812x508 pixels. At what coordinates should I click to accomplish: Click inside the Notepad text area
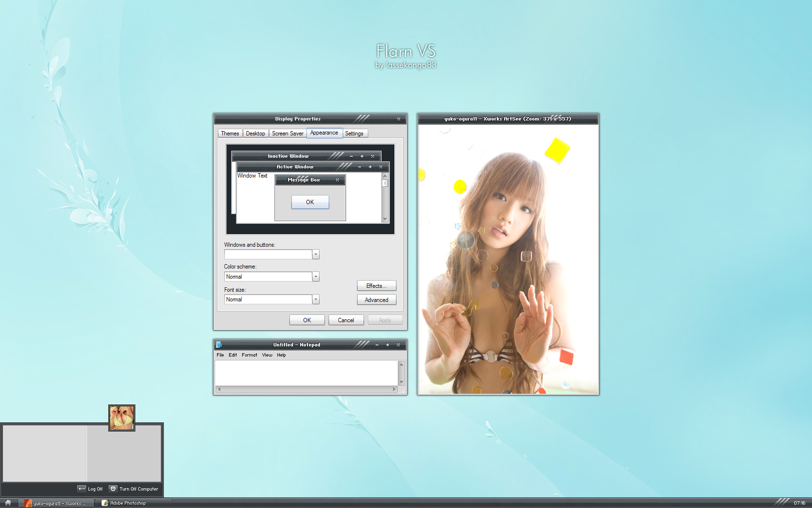tap(306, 373)
